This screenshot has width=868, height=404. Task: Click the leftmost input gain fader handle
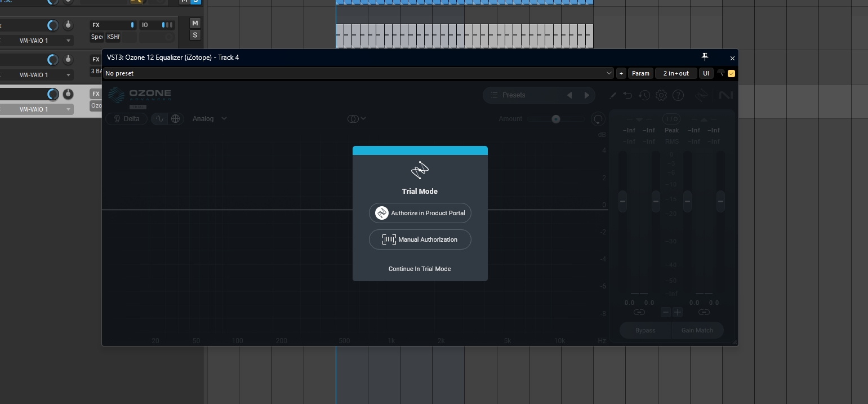click(x=622, y=201)
